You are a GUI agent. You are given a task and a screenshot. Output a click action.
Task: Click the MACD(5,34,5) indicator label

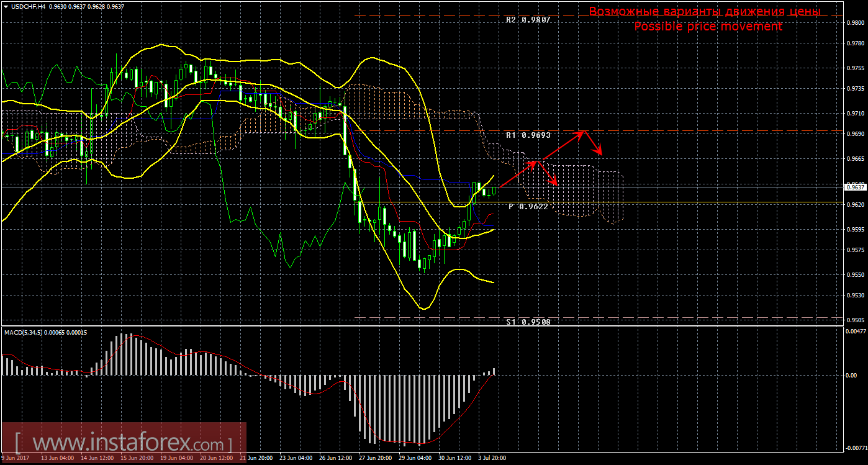coord(25,333)
